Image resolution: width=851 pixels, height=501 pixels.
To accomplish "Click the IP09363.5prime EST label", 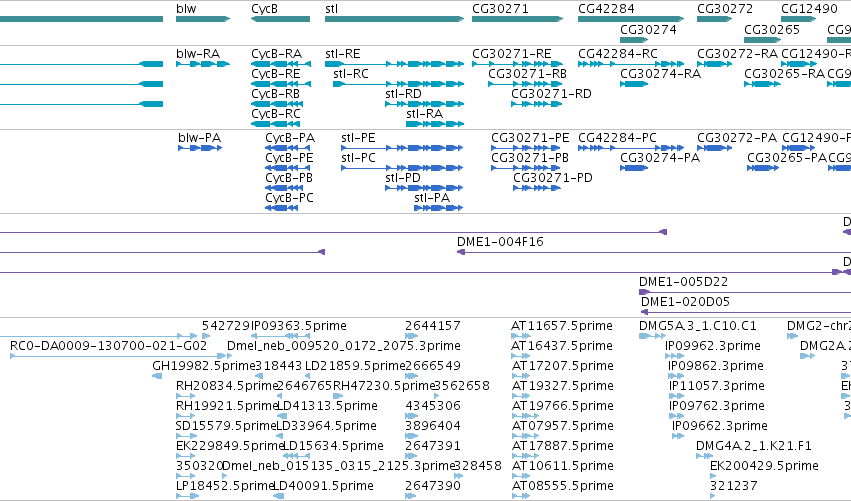I will [299, 326].
